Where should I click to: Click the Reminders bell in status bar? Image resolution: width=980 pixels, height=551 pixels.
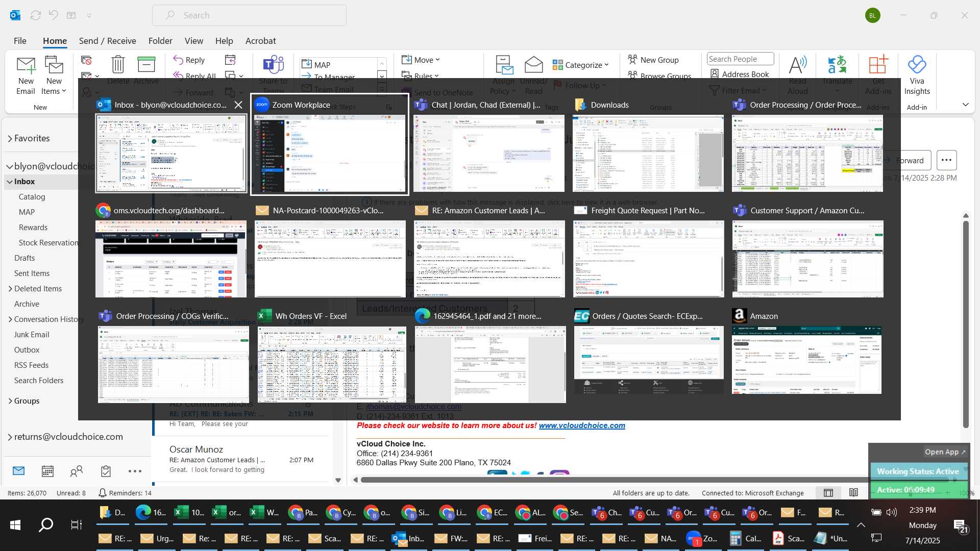pos(102,493)
